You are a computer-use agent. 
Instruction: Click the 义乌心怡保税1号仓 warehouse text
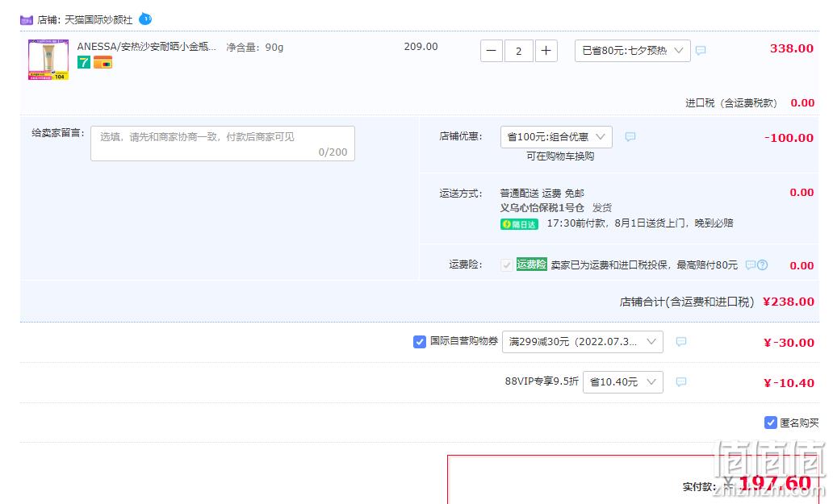(542, 207)
